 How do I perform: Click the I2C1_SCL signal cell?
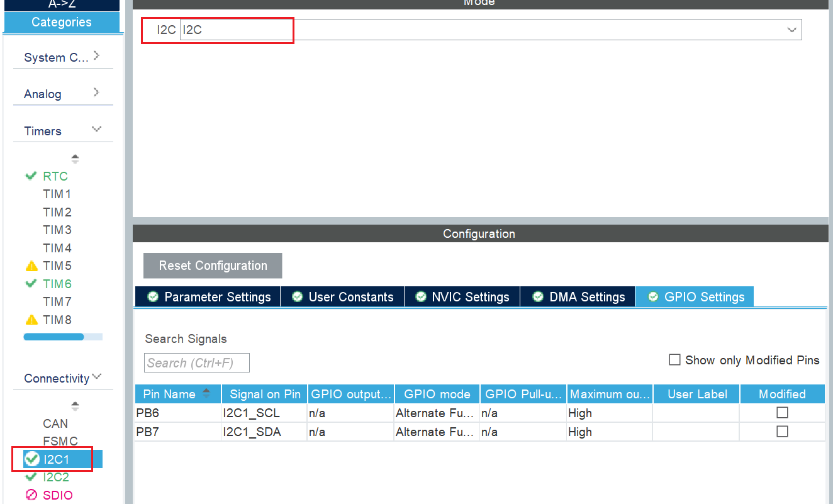tap(265, 413)
